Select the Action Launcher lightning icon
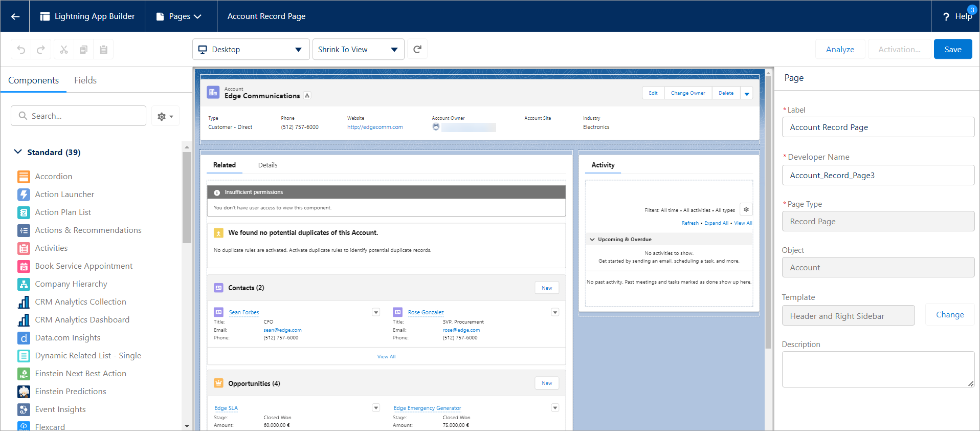The image size is (980, 431). [x=24, y=195]
